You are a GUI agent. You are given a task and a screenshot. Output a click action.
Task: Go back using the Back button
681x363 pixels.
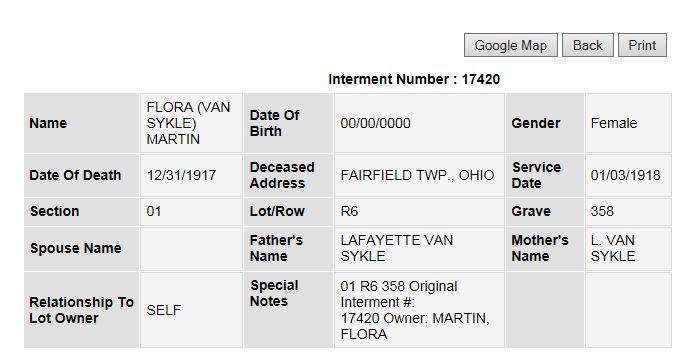point(588,45)
